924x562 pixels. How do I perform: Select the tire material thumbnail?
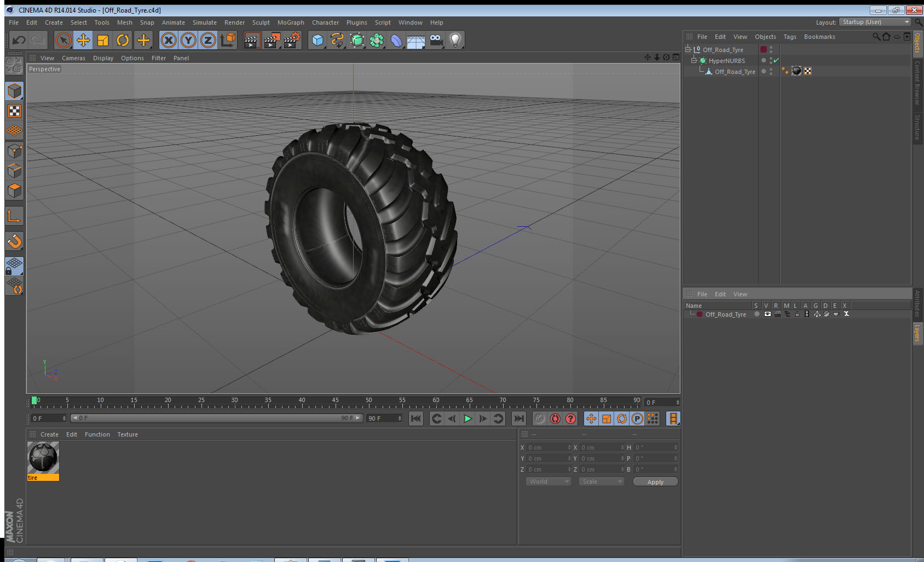point(43,458)
